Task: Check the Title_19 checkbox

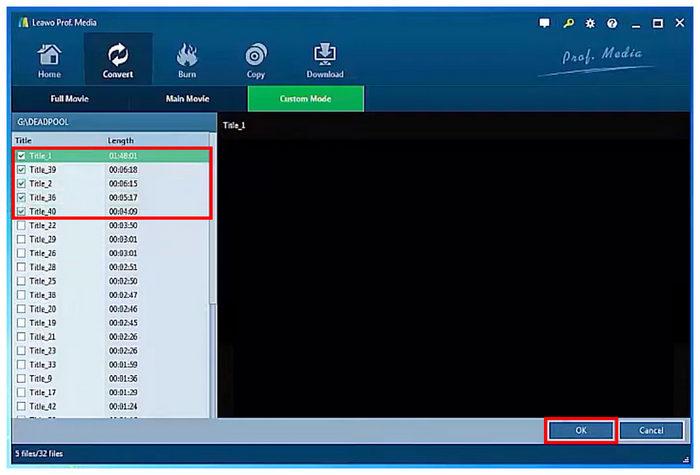Action: point(21,323)
